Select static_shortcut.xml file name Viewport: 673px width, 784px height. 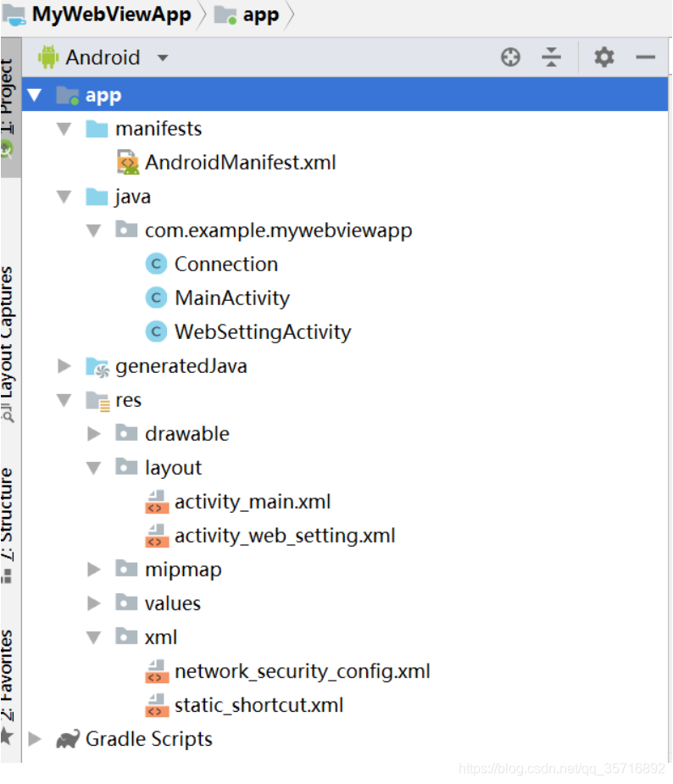pos(259,705)
